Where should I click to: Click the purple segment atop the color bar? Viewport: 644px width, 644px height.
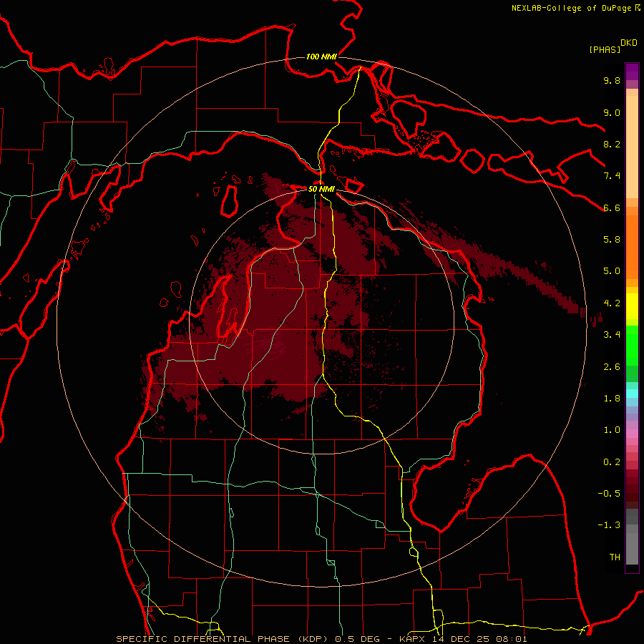pos(632,72)
